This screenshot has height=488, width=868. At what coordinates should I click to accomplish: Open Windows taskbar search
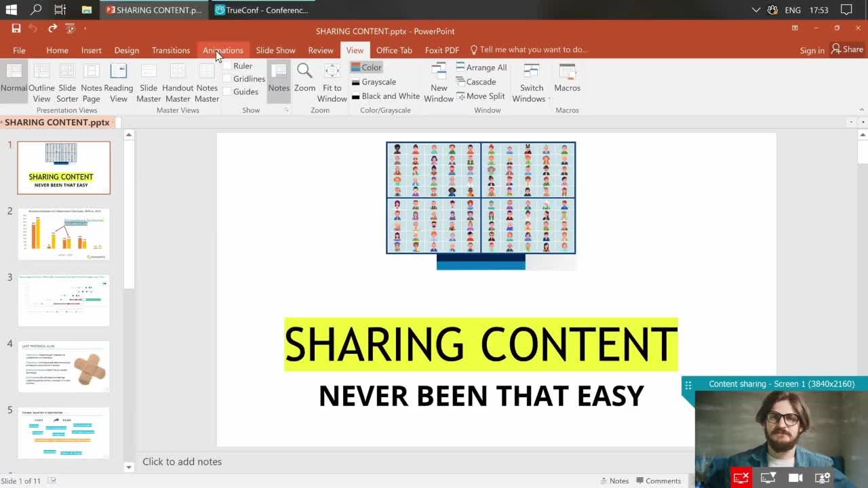coord(36,10)
